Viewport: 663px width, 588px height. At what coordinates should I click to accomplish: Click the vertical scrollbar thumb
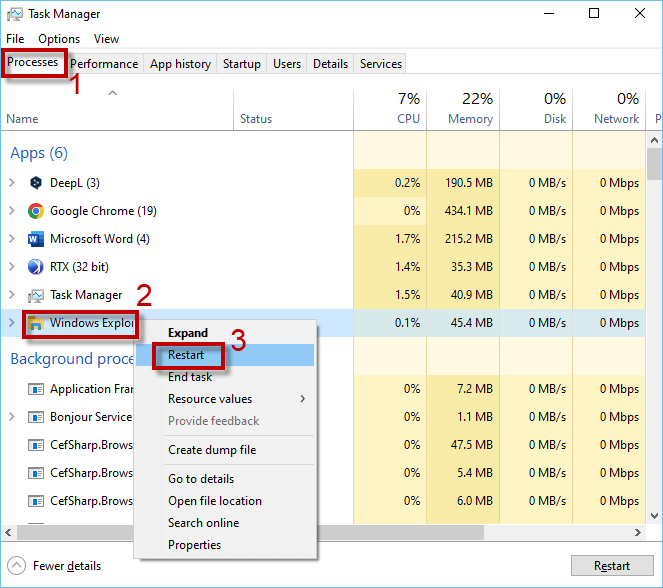(x=654, y=164)
